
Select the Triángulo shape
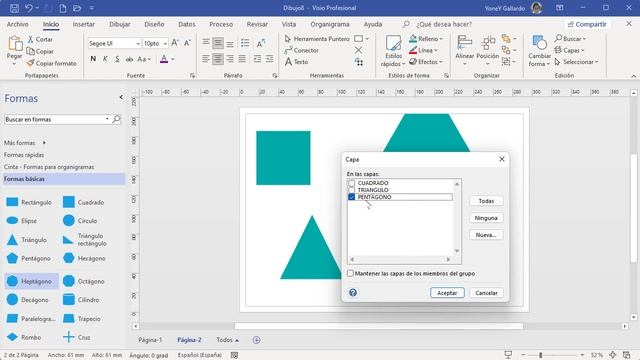26,240
